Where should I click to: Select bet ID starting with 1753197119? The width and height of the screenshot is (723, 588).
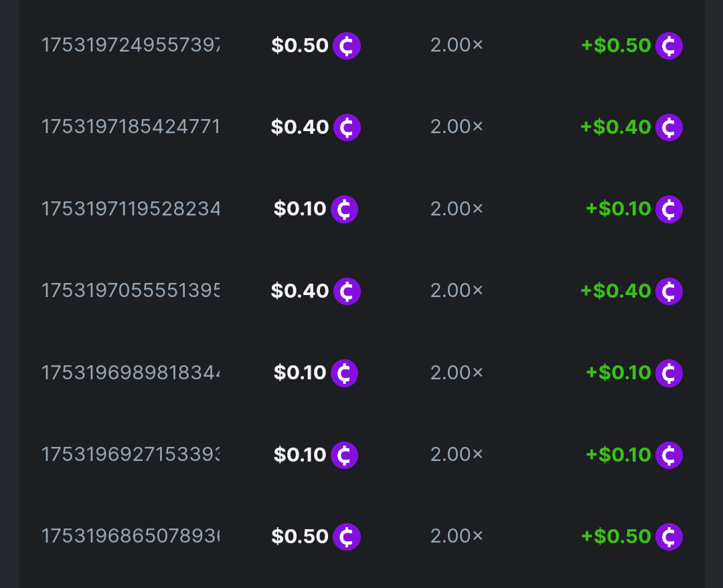(131, 209)
